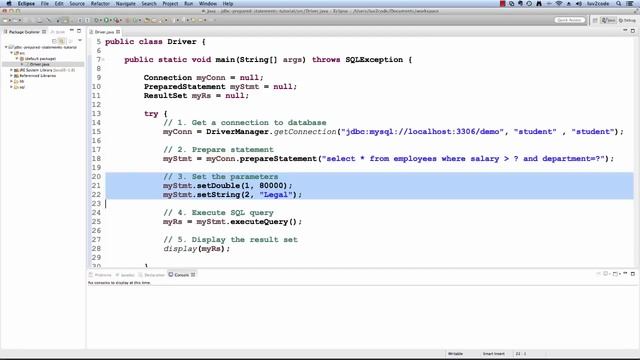Click code line 25 with executeQuery
Image resolution: width=640 pixels, height=360 pixels.
[x=232, y=222]
